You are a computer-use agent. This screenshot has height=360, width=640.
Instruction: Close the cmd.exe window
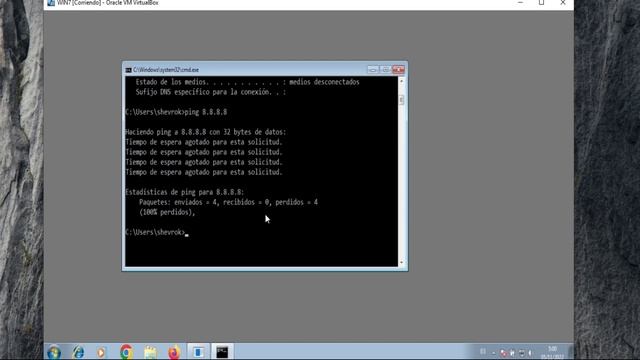(x=398, y=70)
